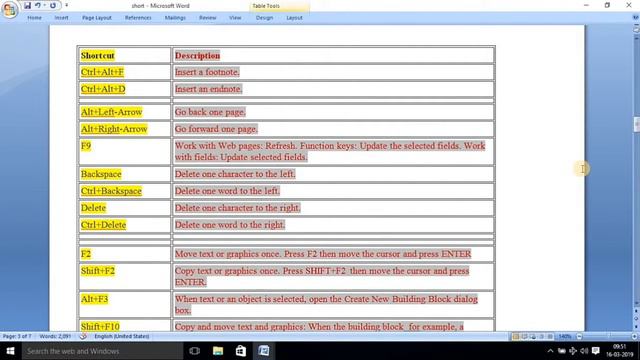The width and height of the screenshot is (640, 360).
Task: Open the Action Center notifications icon
Action: click(x=596, y=351)
